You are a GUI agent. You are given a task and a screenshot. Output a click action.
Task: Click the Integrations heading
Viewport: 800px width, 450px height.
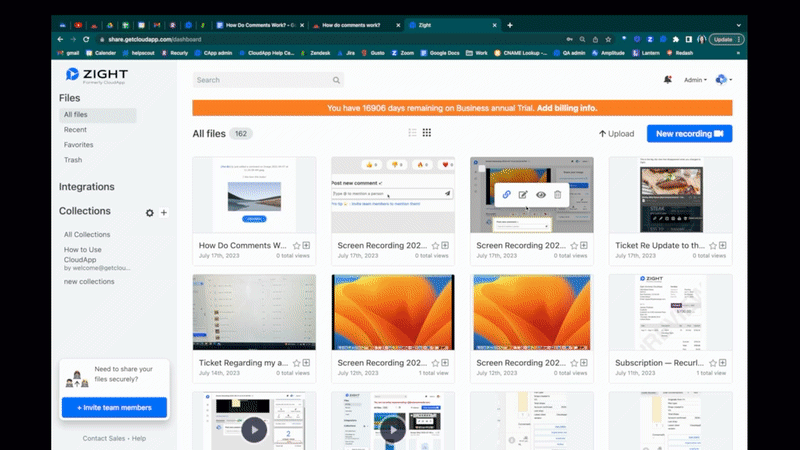click(x=86, y=187)
